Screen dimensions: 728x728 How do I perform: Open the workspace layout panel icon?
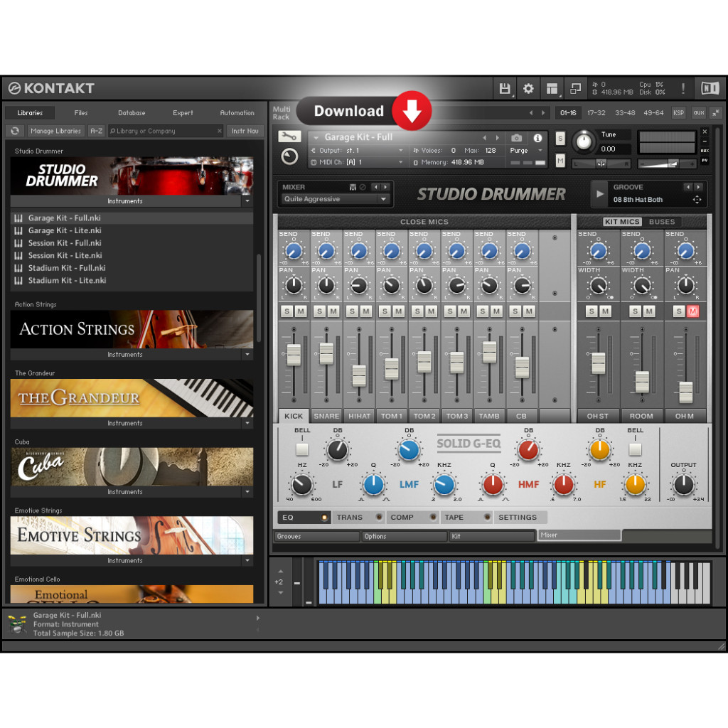(552, 88)
